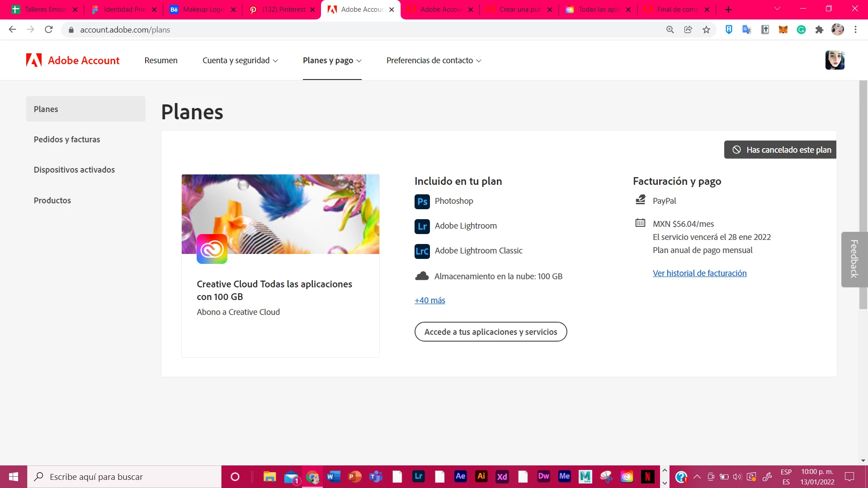Screen dimensions: 868x488
Task: Open the volume control in system tray
Action: pos(737,477)
